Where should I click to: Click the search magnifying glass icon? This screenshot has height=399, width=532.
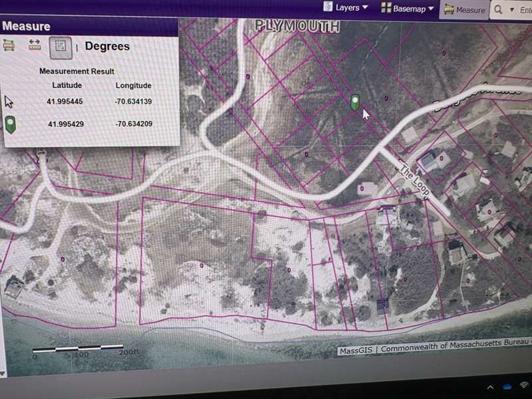coord(498,10)
